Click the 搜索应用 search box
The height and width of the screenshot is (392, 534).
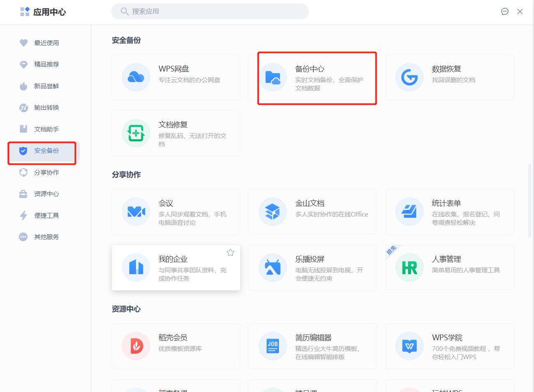[x=210, y=12]
